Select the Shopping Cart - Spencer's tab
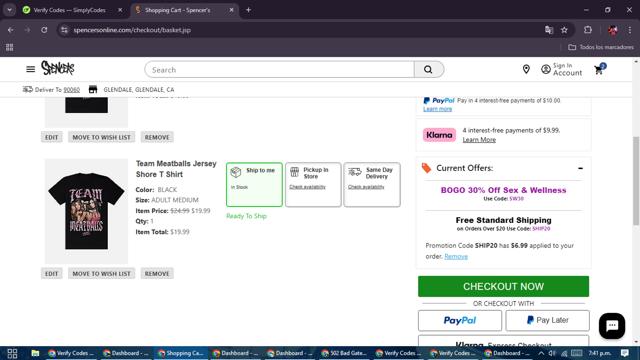 coord(183,10)
